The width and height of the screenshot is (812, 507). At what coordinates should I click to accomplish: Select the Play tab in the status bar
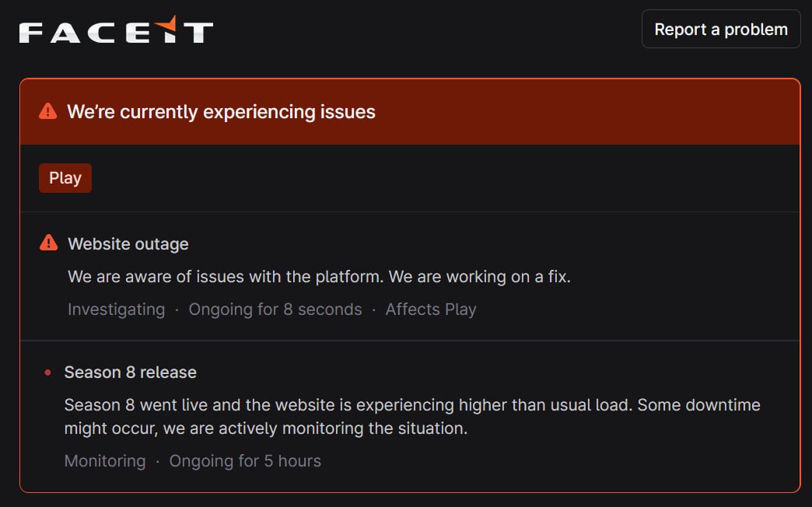point(65,177)
